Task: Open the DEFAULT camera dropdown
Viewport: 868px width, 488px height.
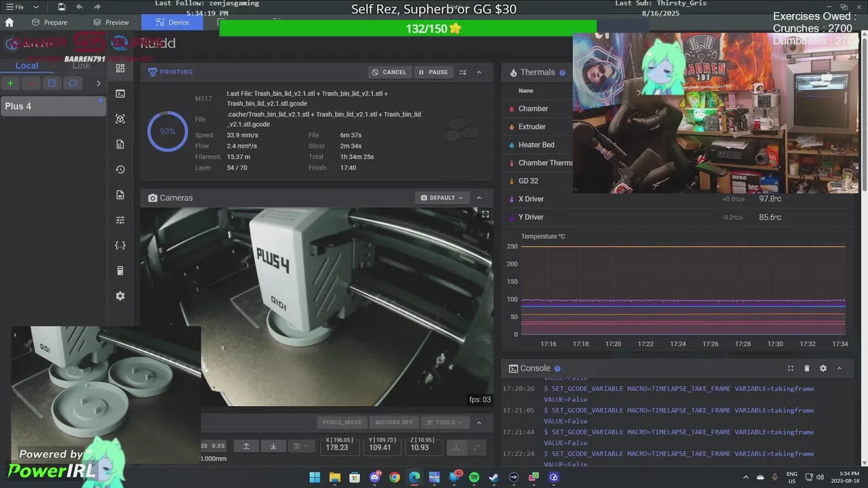Action: coord(442,198)
